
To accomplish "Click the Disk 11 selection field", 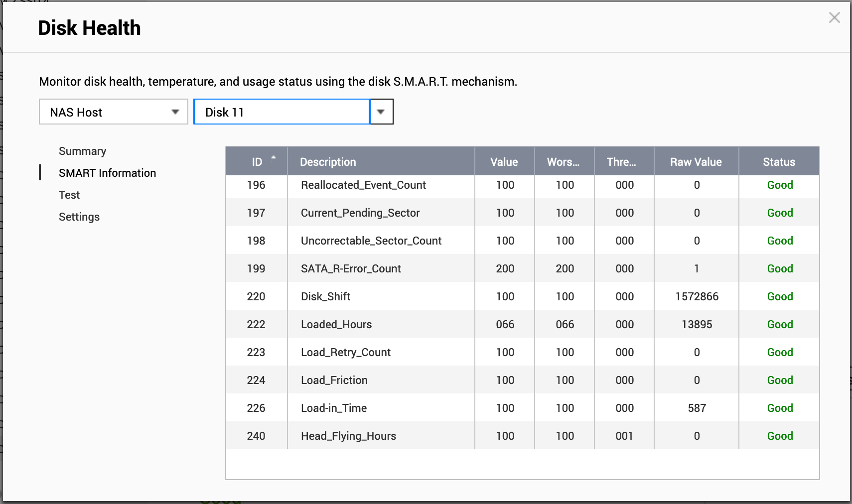I will [282, 112].
